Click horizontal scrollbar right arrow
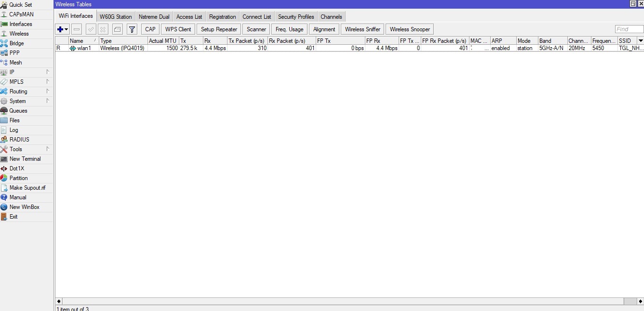 tap(640, 301)
